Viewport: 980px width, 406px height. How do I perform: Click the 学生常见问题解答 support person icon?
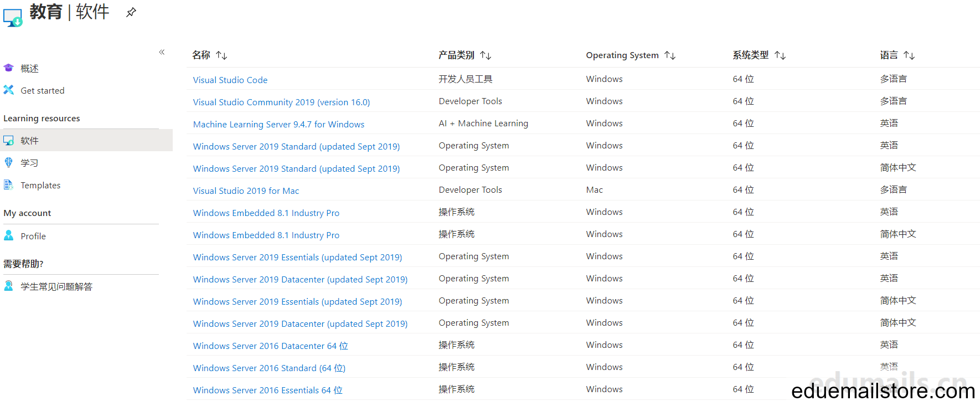click(x=8, y=286)
